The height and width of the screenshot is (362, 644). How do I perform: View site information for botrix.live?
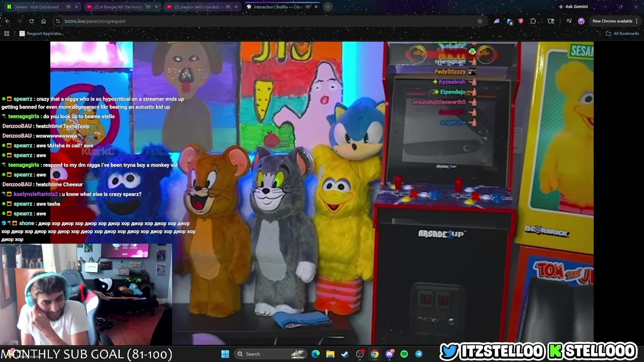58,21
